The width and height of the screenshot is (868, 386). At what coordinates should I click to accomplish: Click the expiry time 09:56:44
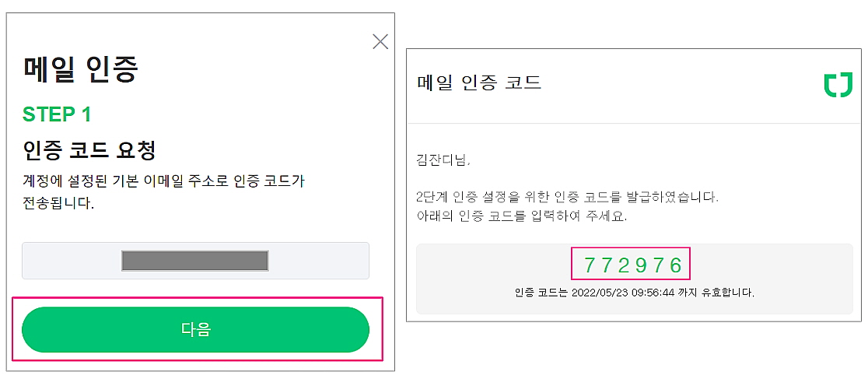tap(652, 293)
